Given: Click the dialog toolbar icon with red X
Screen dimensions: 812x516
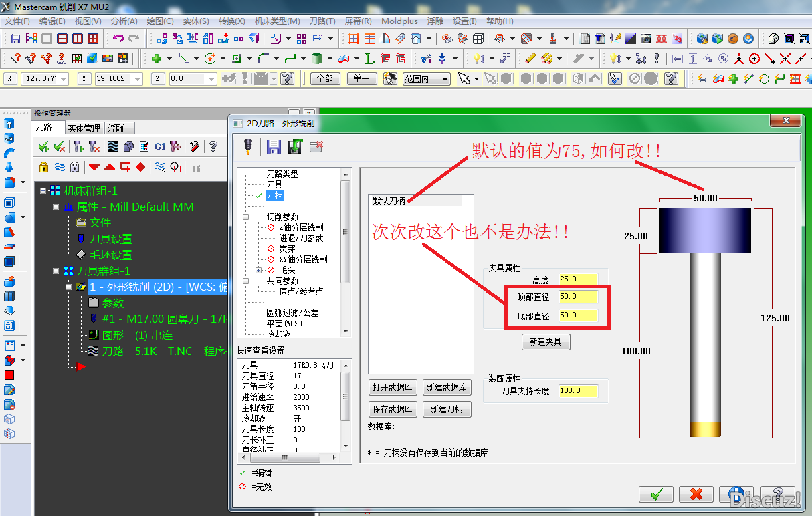Looking at the screenshot, I should pos(316,146).
